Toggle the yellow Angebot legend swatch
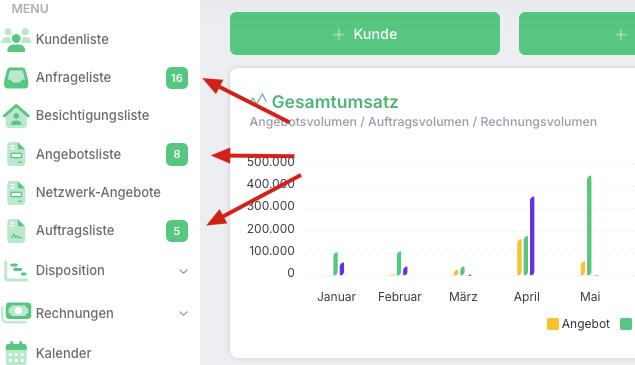This screenshot has width=635, height=365. pos(553,324)
